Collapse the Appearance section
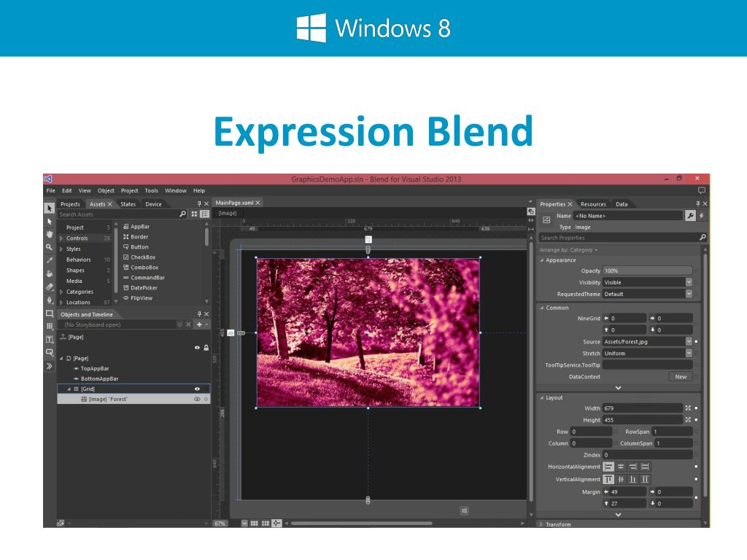 coord(542,260)
